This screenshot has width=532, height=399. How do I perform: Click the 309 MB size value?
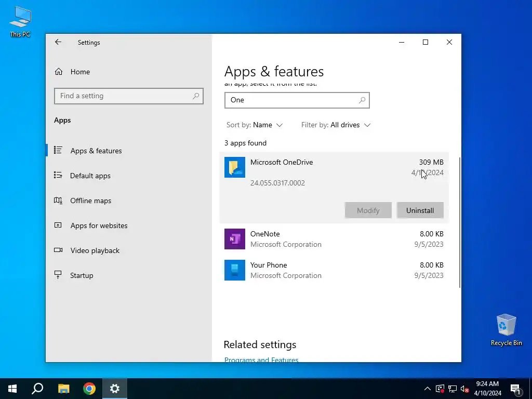pos(431,162)
